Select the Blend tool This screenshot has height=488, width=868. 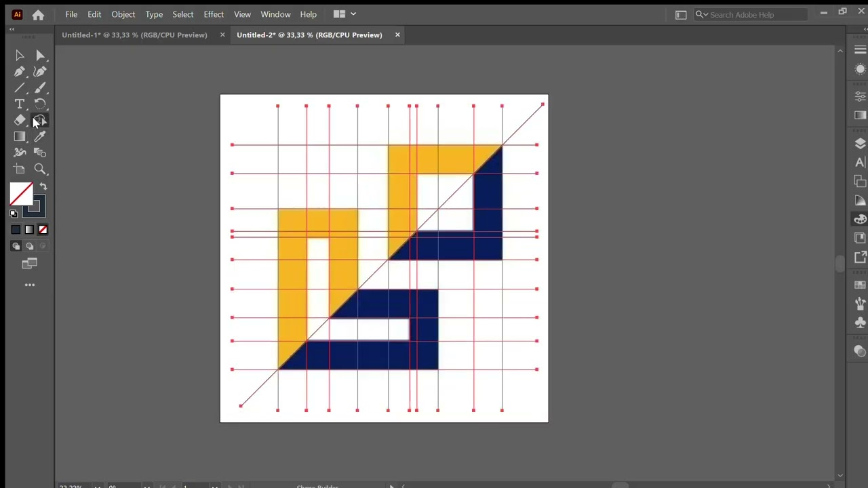pos(40,153)
